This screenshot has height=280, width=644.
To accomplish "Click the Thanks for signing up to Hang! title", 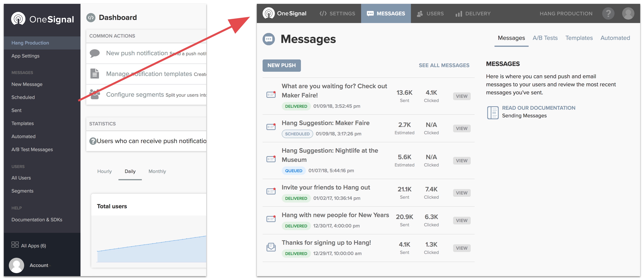I will 326,243.
